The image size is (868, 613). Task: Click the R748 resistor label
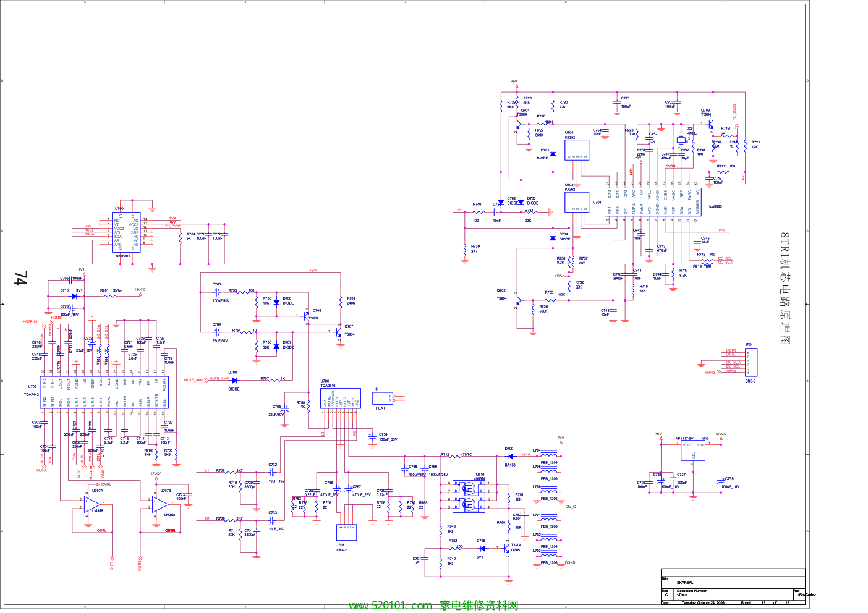451,527
